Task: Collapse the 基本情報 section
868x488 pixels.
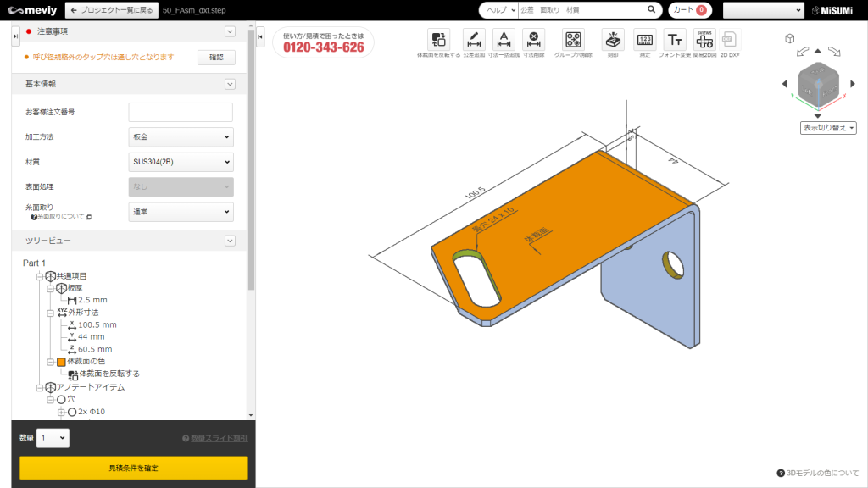Action: (x=230, y=84)
